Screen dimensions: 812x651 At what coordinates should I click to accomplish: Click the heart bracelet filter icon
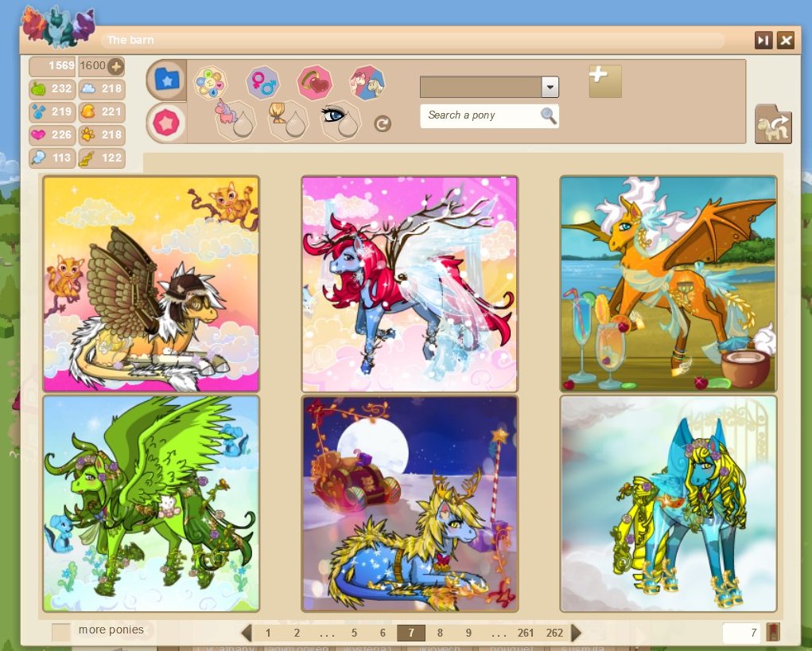click(x=314, y=82)
